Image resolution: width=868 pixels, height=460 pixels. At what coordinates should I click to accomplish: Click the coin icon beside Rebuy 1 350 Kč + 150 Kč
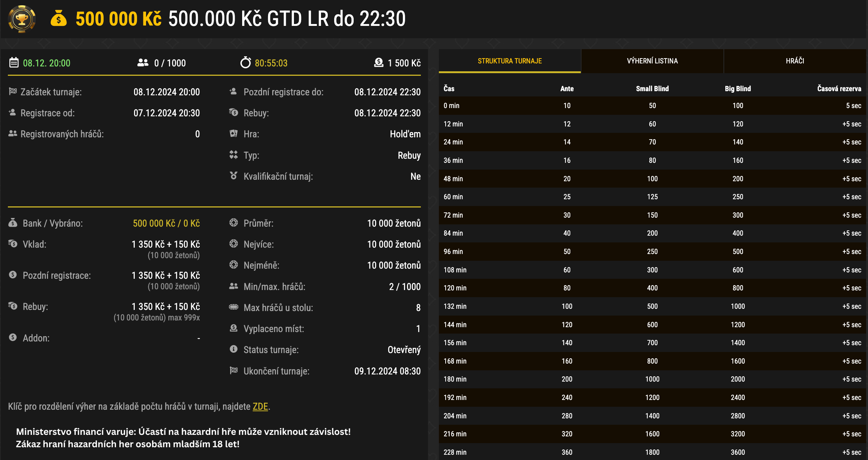[x=13, y=306]
